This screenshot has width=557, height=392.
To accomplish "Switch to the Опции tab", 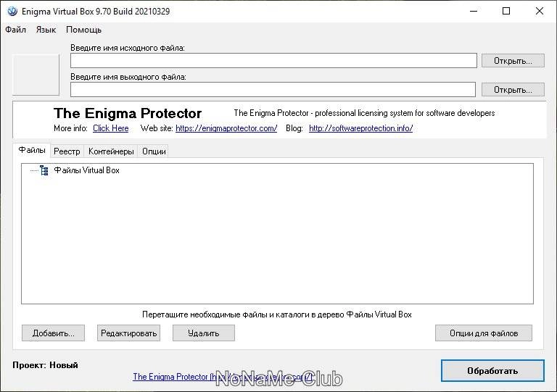I will click(x=154, y=151).
